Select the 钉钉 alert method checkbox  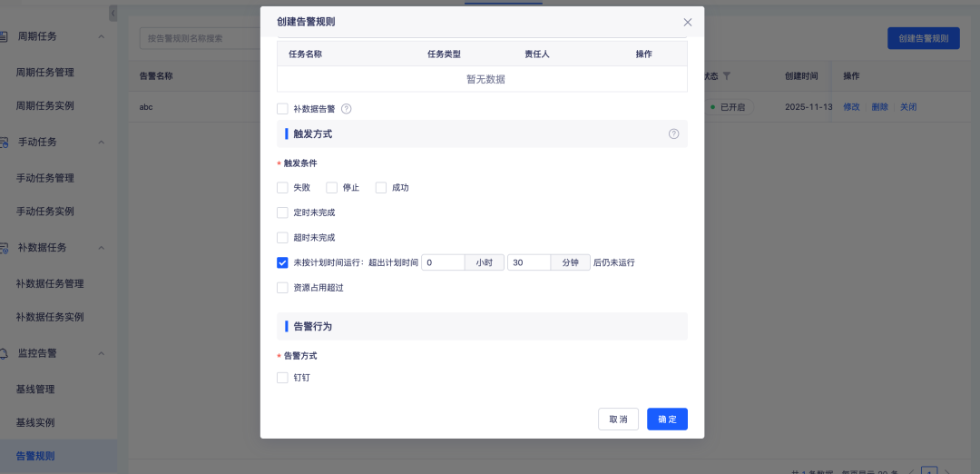tap(282, 378)
